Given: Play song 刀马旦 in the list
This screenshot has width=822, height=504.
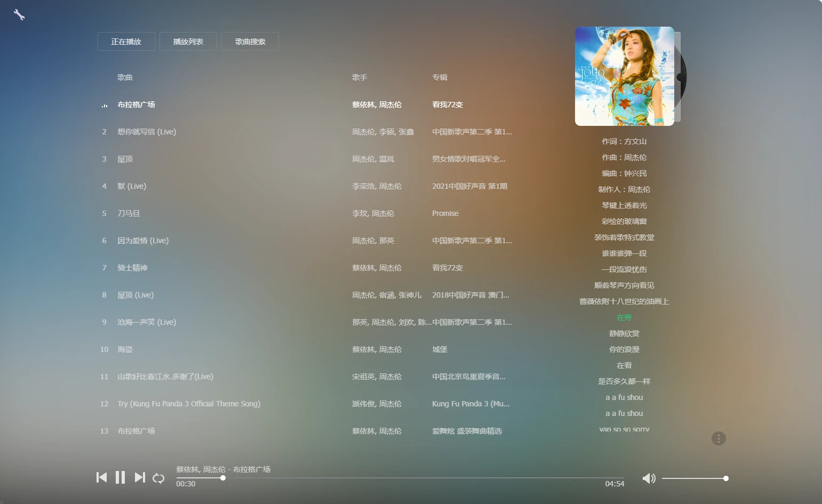Looking at the screenshot, I should 129,213.
